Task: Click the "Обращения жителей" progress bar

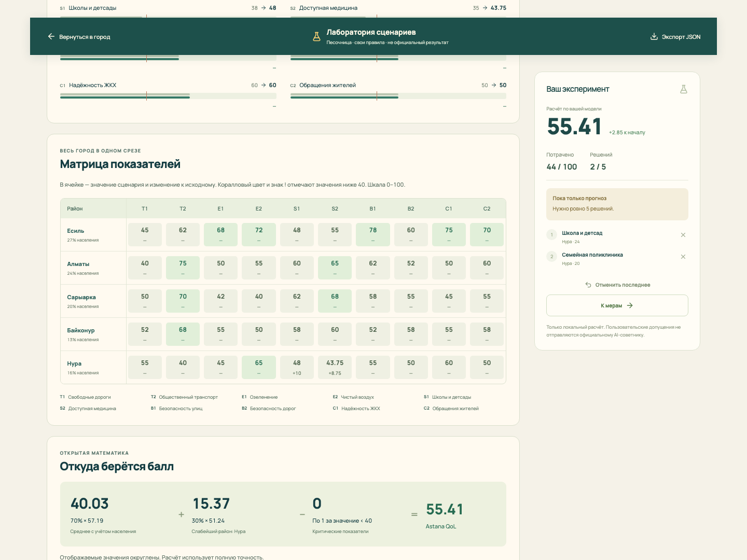Action: pyautogui.click(x=398, y=96)
